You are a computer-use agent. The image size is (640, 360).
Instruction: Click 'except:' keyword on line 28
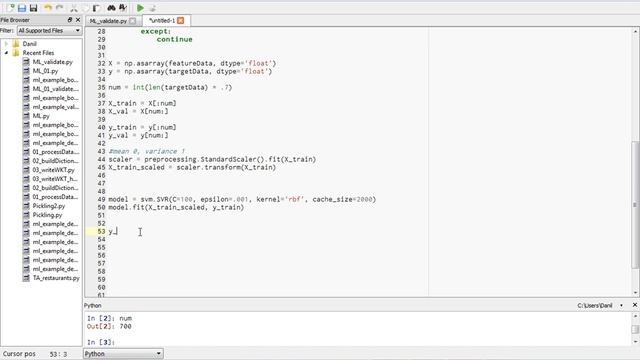(156, 31)
